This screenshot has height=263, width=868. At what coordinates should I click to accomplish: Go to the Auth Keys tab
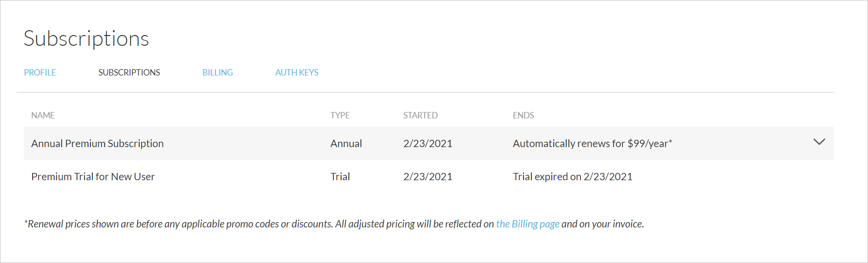pos(297,73)
